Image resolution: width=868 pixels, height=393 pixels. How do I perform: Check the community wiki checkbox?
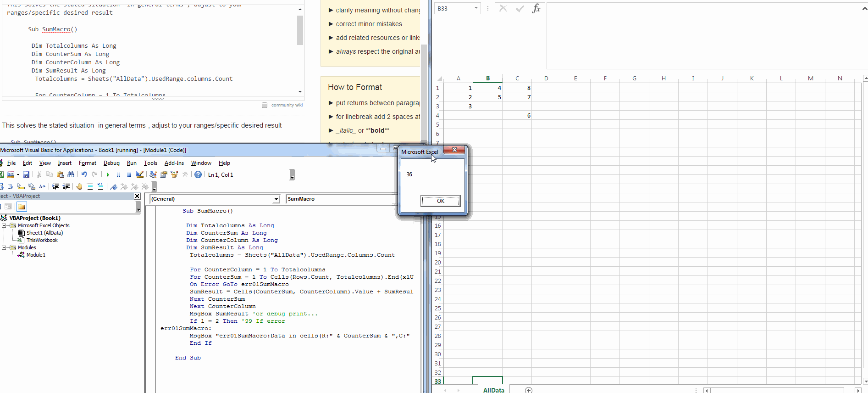tap(265, 105)
